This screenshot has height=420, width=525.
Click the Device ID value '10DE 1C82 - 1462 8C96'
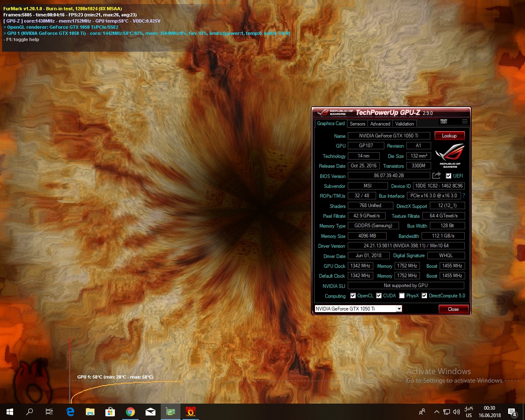pyautogui.click(x=439, y=186)
